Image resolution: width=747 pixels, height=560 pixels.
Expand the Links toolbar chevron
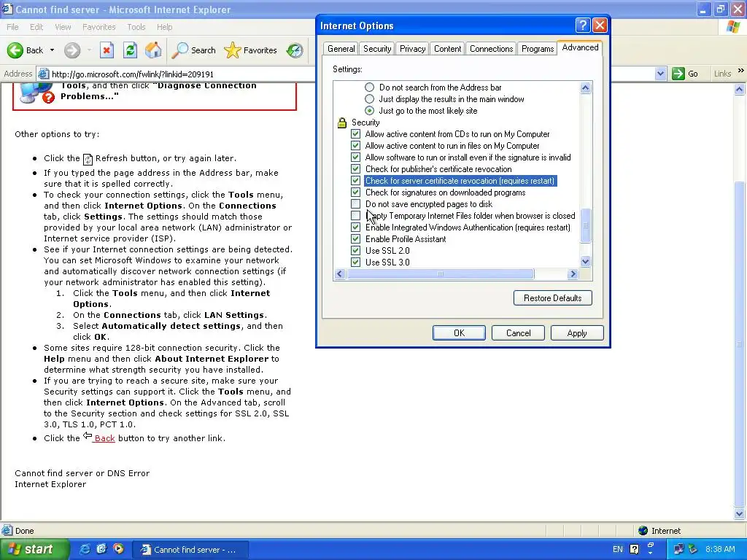[741, 71]
